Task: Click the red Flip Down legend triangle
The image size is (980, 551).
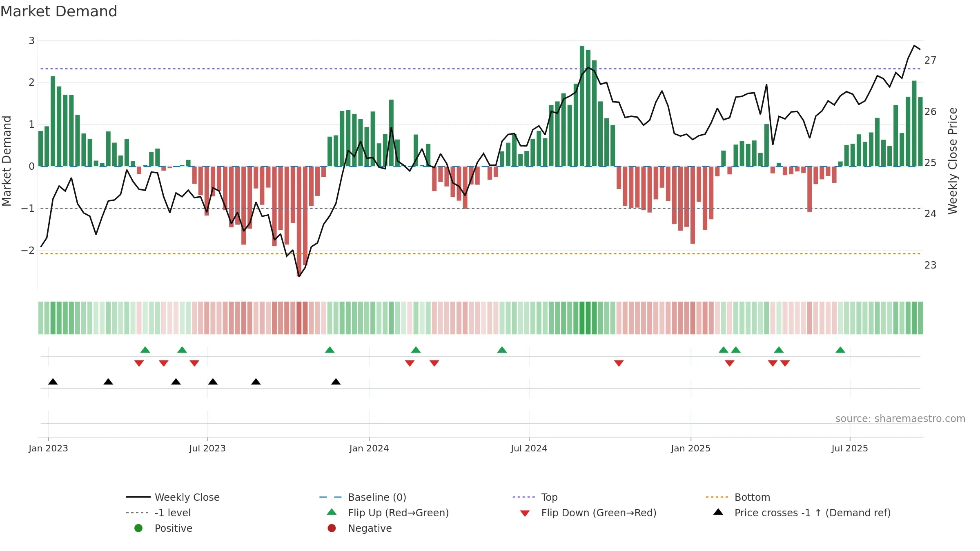Action: point(525,513)
